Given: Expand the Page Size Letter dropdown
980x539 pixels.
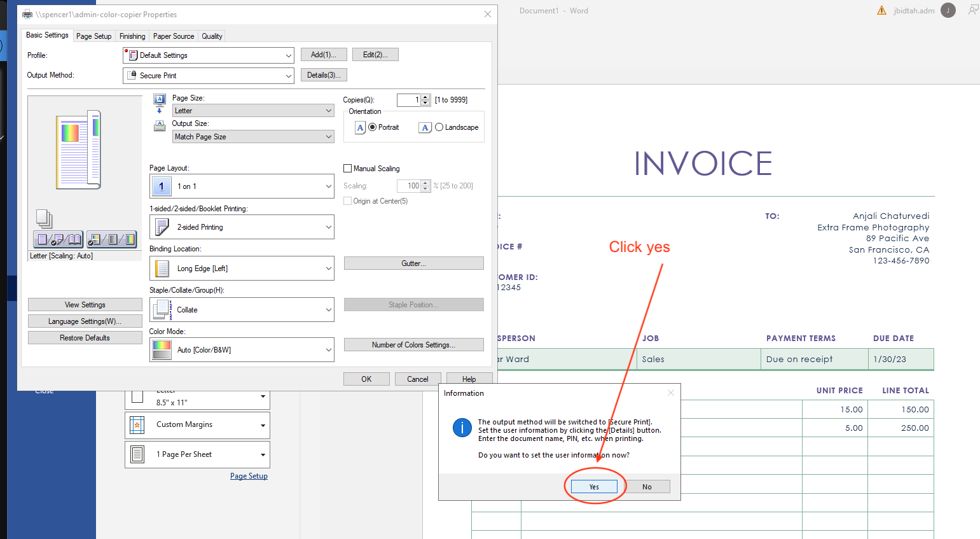Looking at the screenshot, I should click(x=253, y=111).
